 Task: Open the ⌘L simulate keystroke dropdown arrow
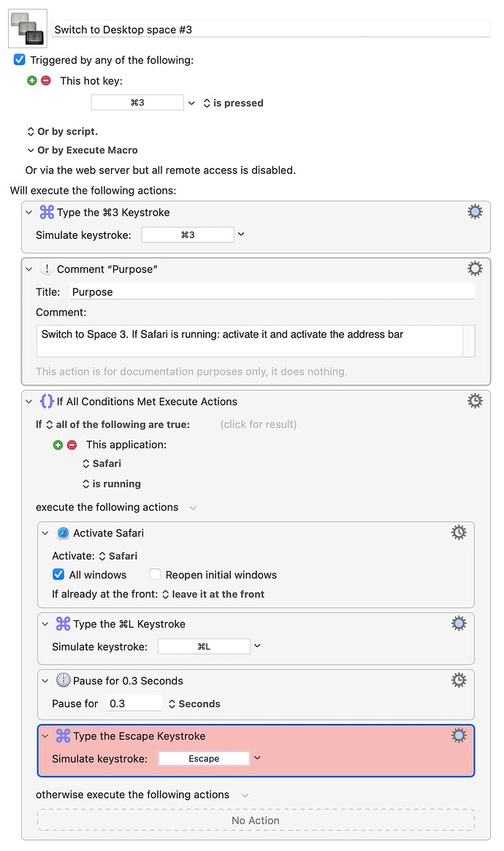pyautogui.click(x=257, y=645)
